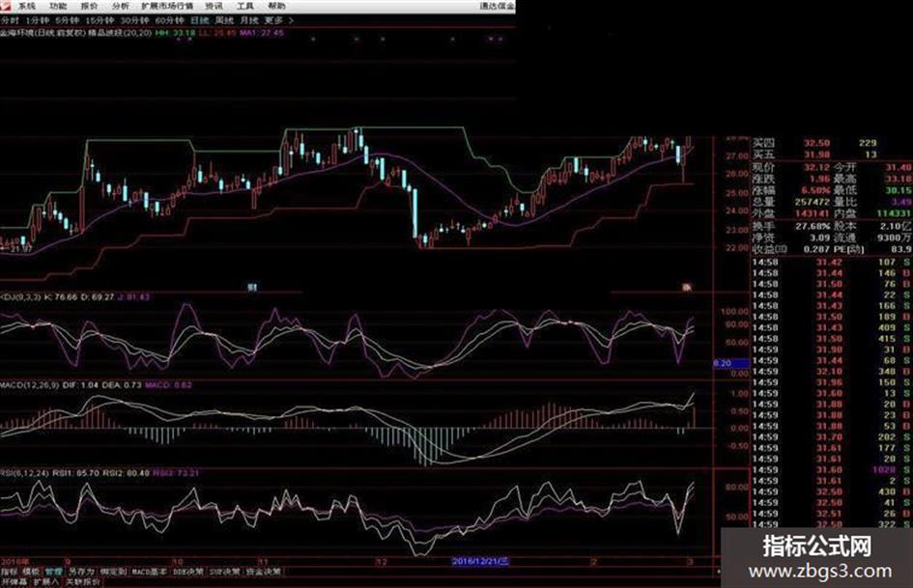Select the MACD基本 template
Image resolution: width=913 pixels, height=588 pixels.
150,572
